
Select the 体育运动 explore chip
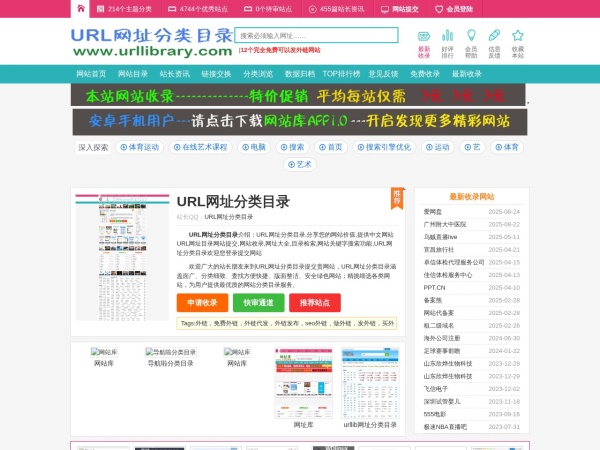[140, 147]
